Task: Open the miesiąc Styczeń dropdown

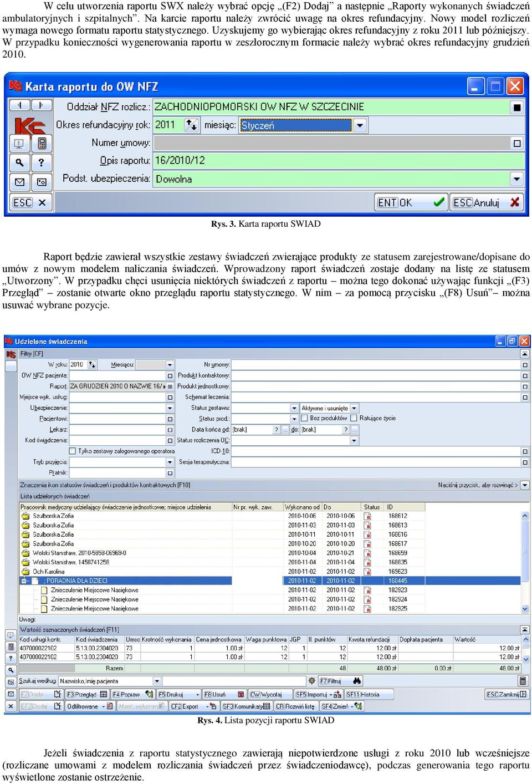Action: pyautogui.click(x=360, y=125)
